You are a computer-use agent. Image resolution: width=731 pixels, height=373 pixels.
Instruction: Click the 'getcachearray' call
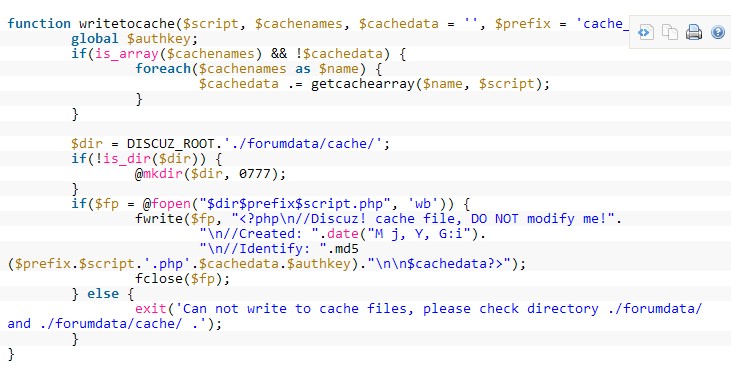[362, 84]
